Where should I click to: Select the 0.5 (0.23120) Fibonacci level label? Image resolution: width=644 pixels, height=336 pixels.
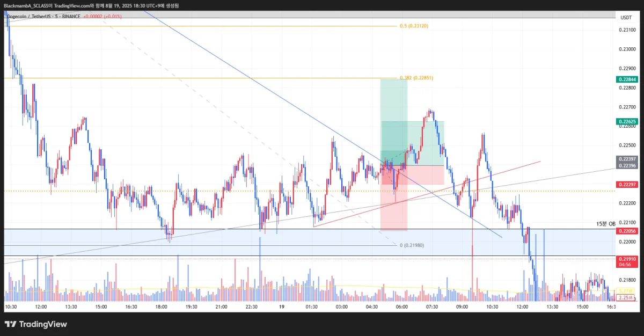coord(414,26)
